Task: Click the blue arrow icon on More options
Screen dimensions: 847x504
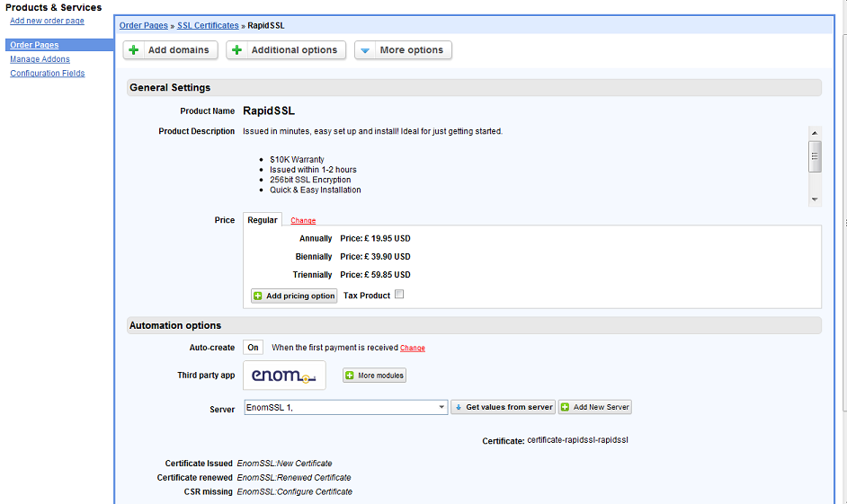Action: pos(365,50)
